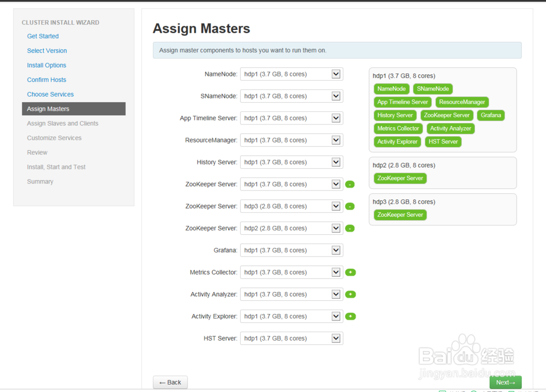Go to Select Version wizard step
546x392 pixels.
(47, 50)
